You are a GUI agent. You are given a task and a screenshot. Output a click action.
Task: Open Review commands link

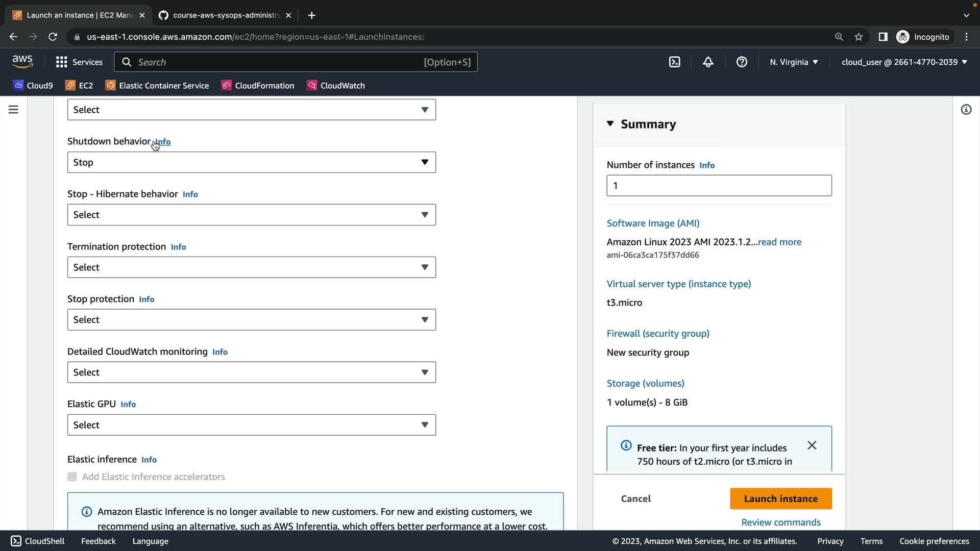point(780,522)
